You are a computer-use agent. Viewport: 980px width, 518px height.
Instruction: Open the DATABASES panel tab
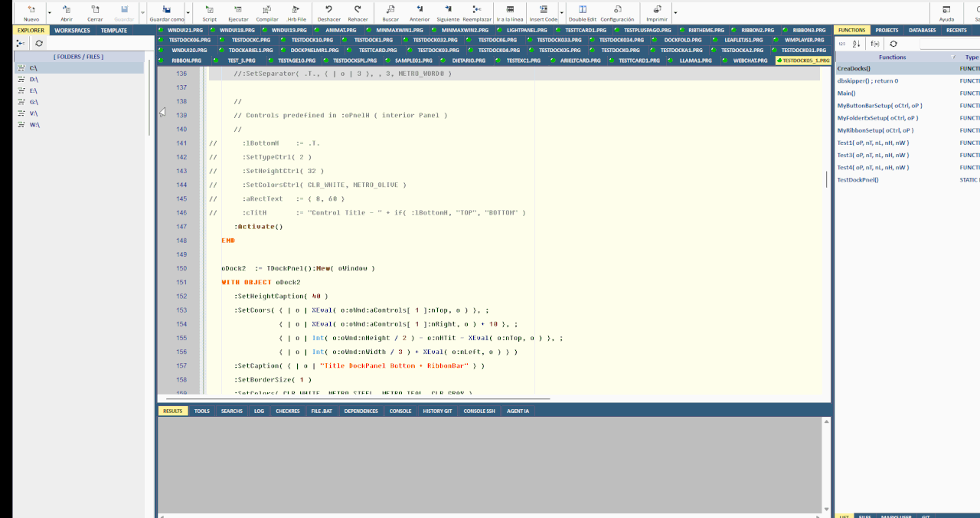[x=922, y=31]
